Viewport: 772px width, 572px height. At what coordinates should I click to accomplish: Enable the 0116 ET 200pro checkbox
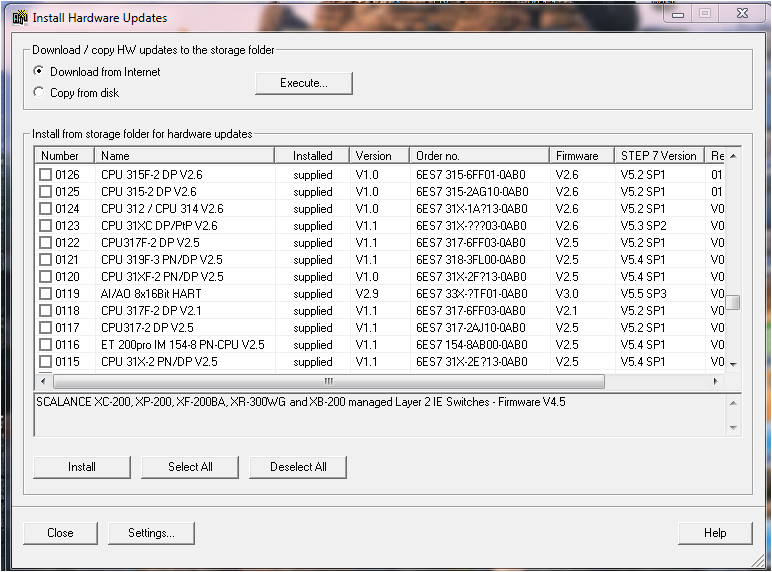(45, 345)
